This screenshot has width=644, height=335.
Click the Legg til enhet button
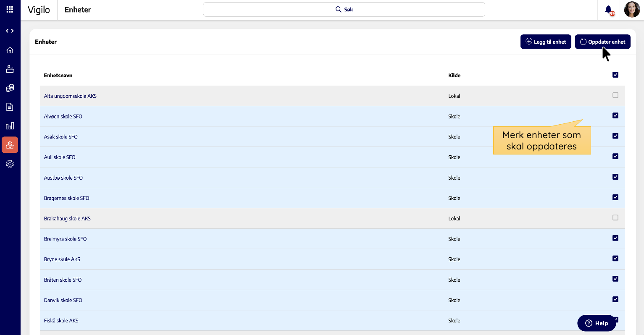pyautogui.click(x=545, y=42)
